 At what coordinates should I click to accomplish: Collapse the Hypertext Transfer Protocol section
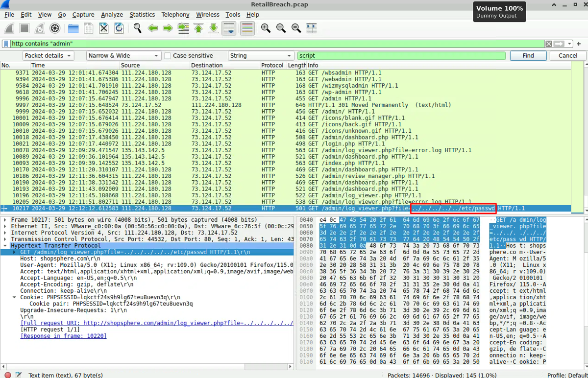(5, 246)
